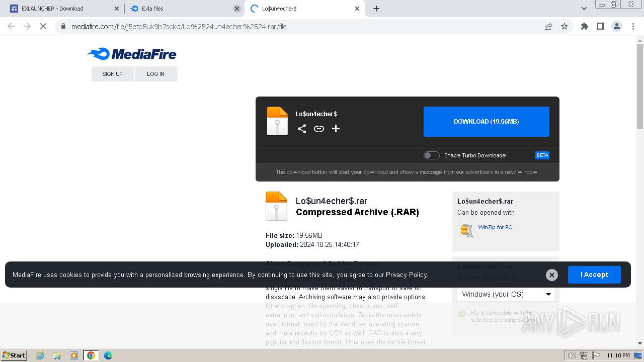Copy link using the chain icon
Screen dimensions: 644x362
coord(319,129)
